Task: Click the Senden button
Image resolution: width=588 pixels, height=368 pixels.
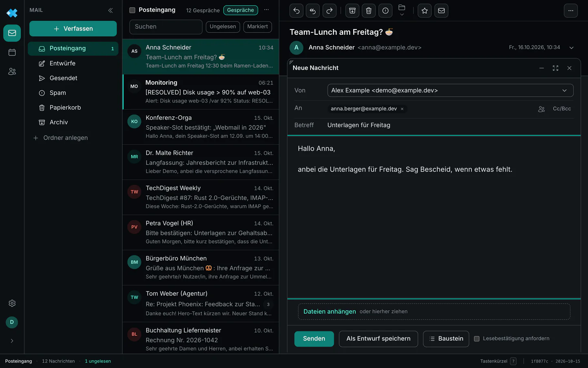Action: [x=314, y=339]
